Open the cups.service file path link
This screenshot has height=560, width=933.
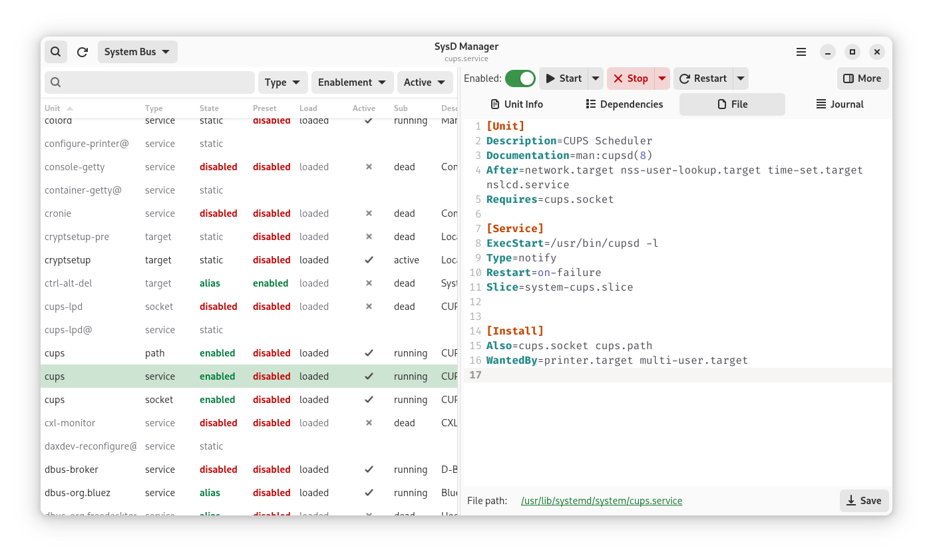pos(602,501)
